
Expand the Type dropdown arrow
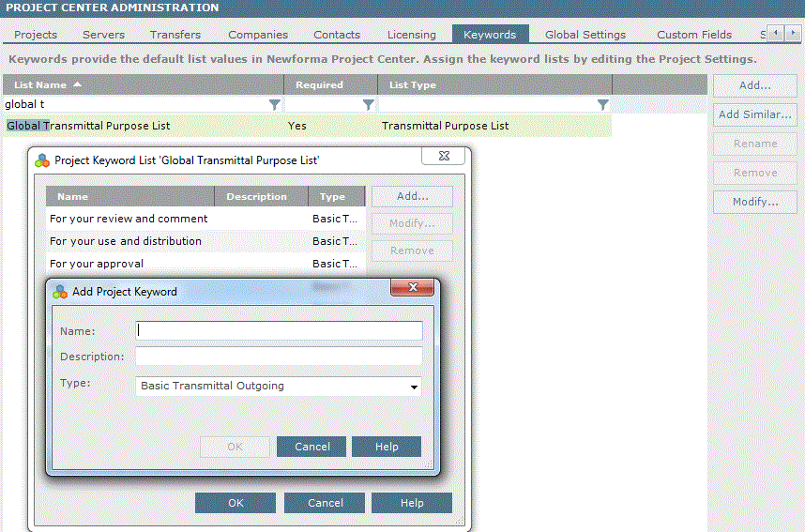tap(414, 387)
